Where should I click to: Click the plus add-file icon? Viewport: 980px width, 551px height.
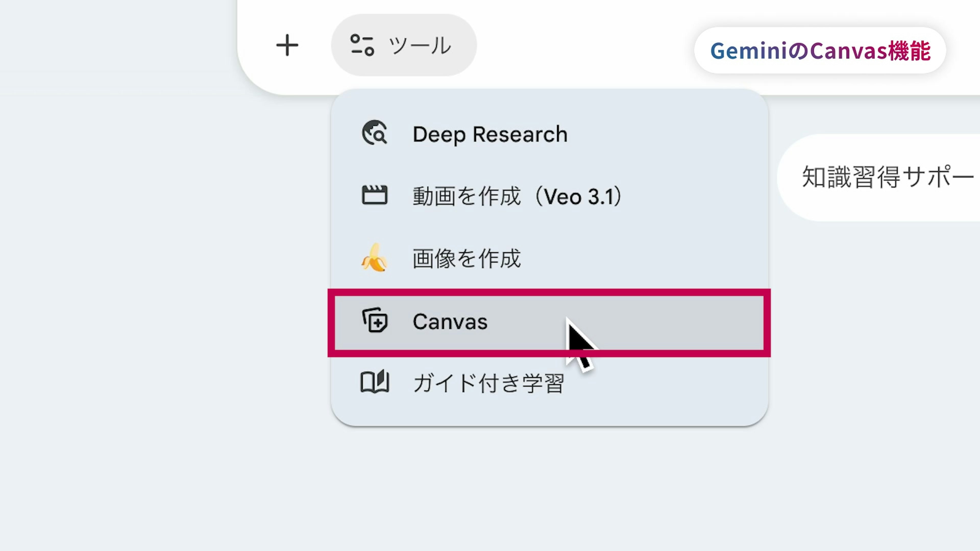287,45
